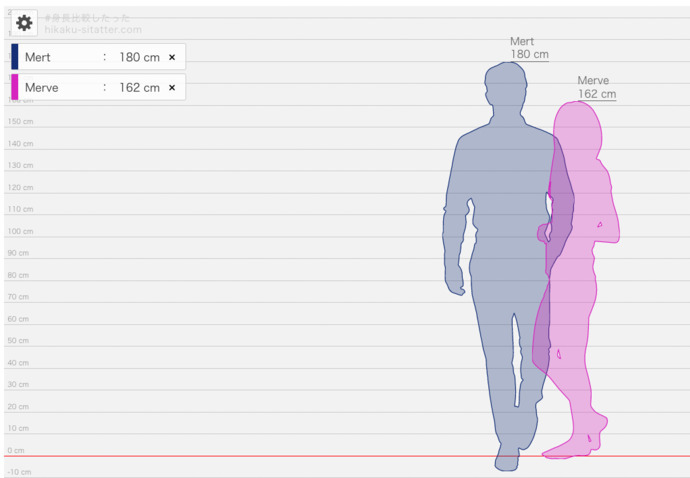Click the 100 cm scale label

[x=20, y=231]
